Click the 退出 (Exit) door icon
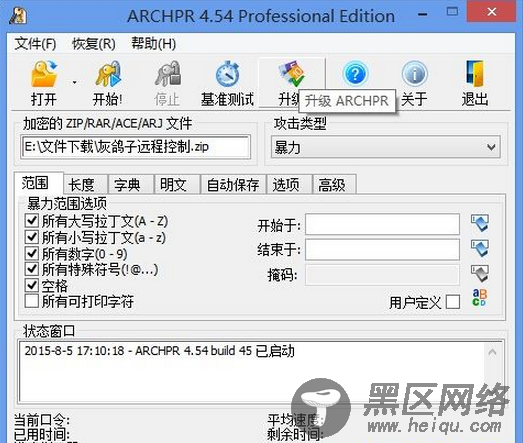This screenshot has width=523, height=443. click(475, 74)
